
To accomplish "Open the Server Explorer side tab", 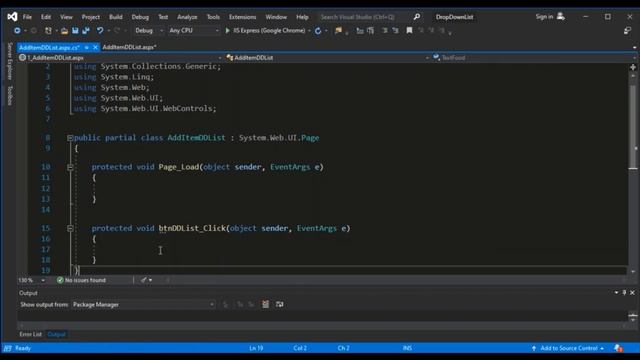I will point(10,61).
